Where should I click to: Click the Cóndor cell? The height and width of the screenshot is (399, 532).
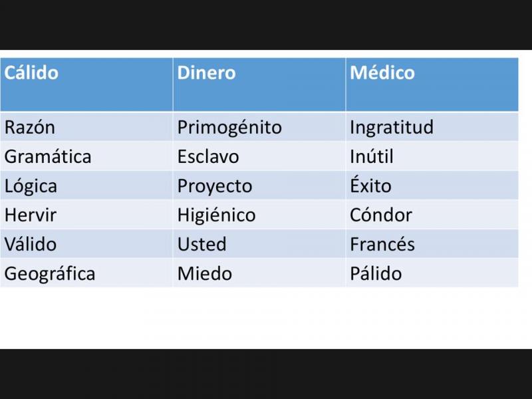[x=432, y=214]
